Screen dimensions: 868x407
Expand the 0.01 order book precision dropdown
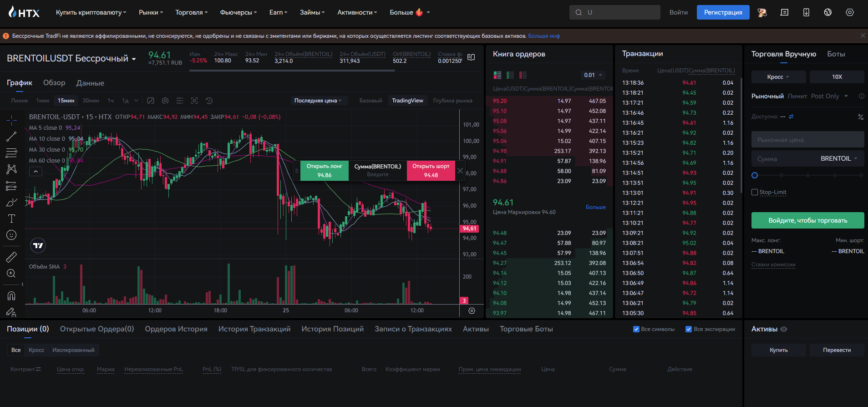593,75
